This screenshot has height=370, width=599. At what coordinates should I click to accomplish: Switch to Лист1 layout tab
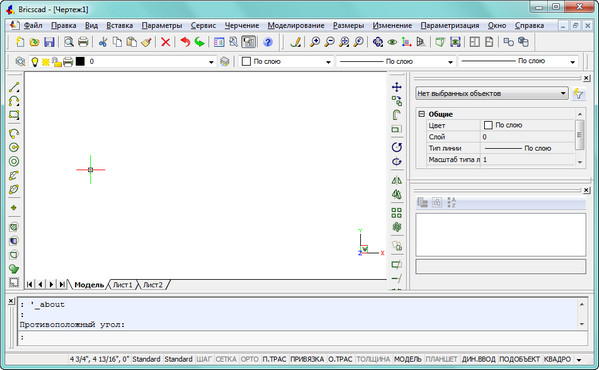[x=123, y=285]
